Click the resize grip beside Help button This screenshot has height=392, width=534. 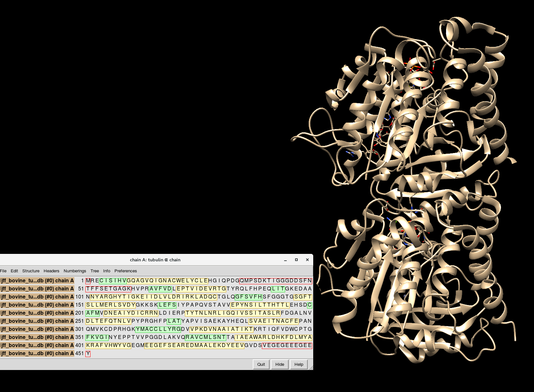311,368
